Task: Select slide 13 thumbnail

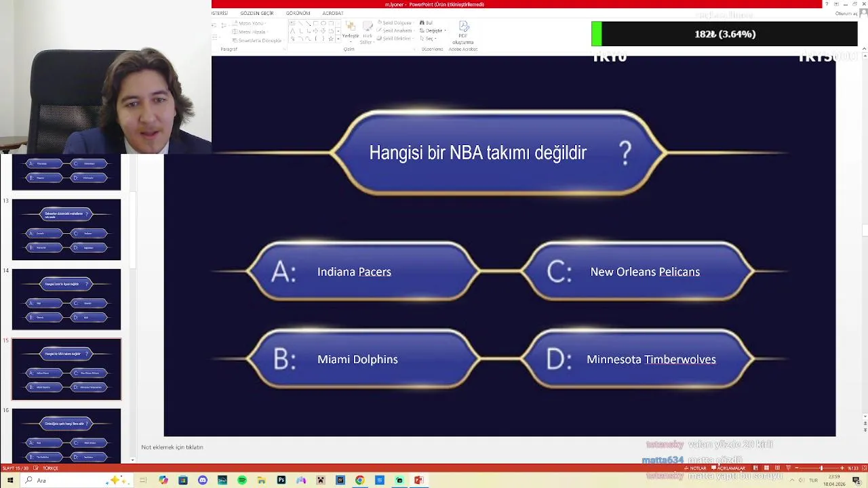Action: tap(66, 230)
